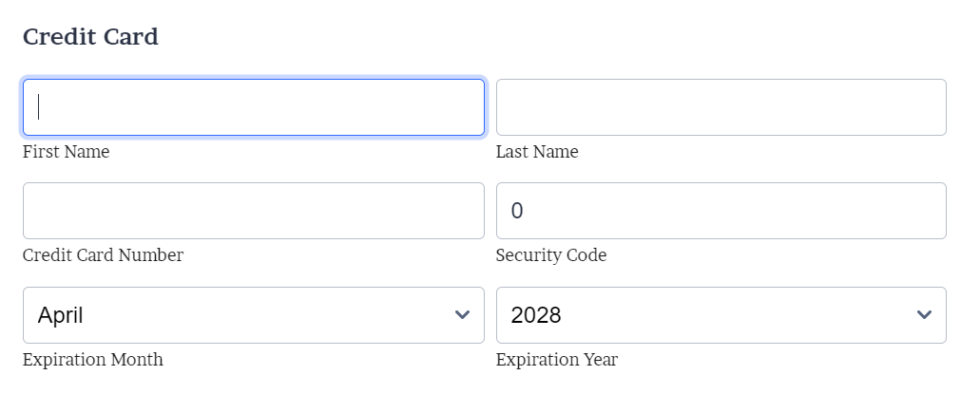Click the "First Name" label text
This screenshot has width=980, height=394.
(x=67, y=152)
